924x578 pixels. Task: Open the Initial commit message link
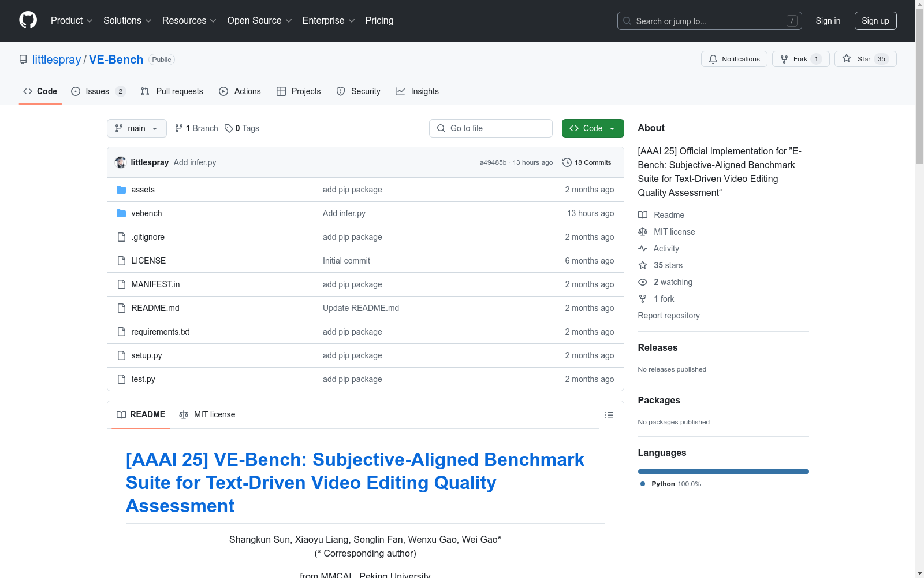[346, 261]
